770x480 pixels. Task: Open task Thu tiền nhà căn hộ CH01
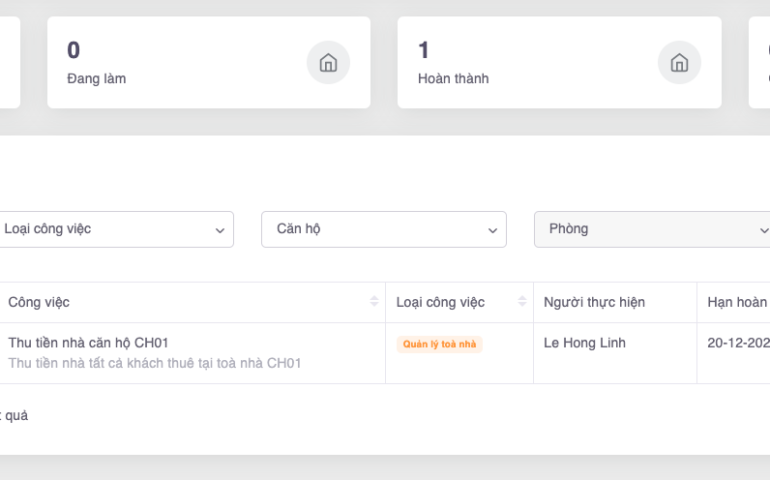88,343
